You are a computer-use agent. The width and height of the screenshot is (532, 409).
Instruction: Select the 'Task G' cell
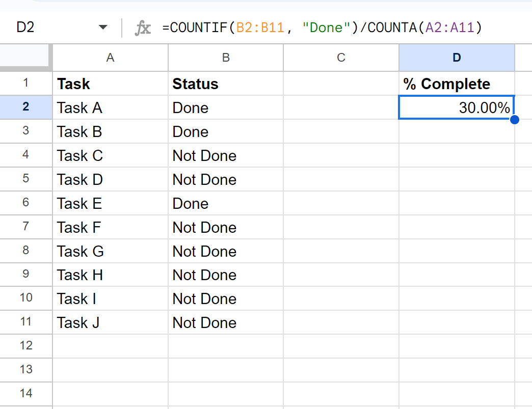point(110,251)
